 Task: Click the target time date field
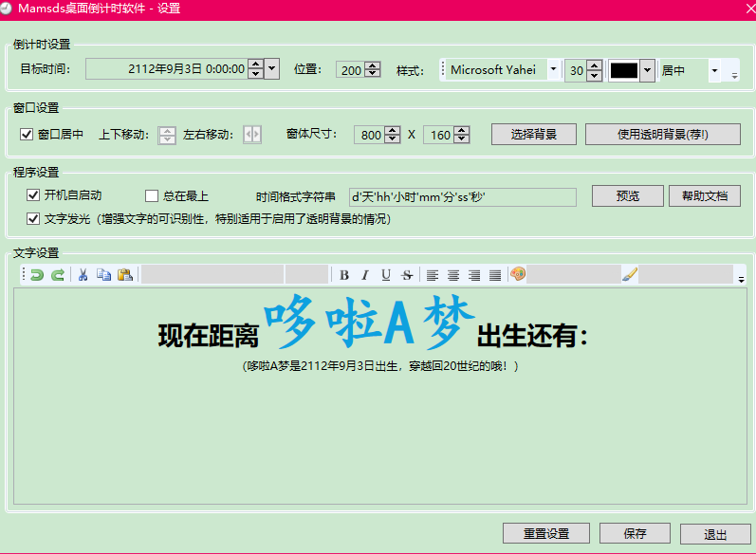pyautogui.click(x=167, y=69)
